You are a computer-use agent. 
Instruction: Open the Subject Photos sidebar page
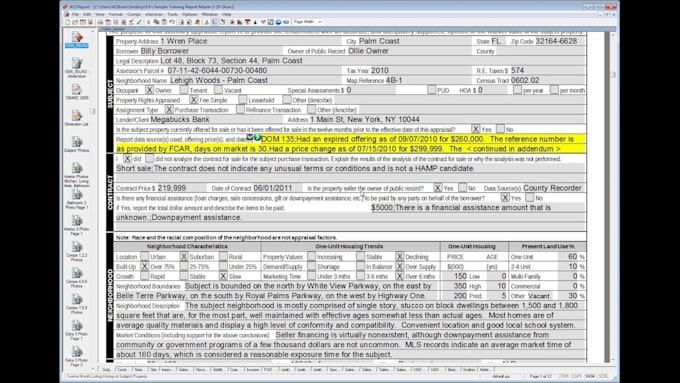[x=77, y=144]
